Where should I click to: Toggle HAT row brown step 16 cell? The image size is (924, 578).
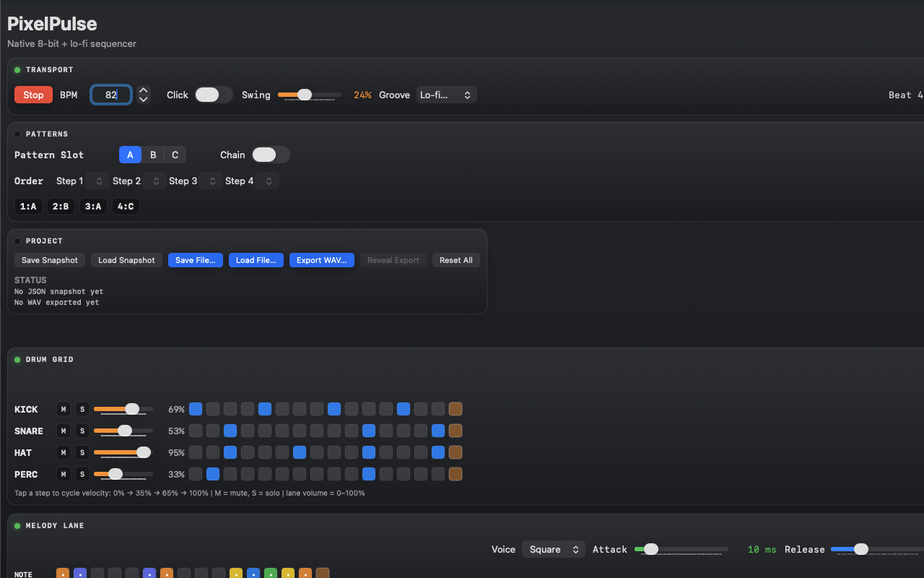(456, 452)
